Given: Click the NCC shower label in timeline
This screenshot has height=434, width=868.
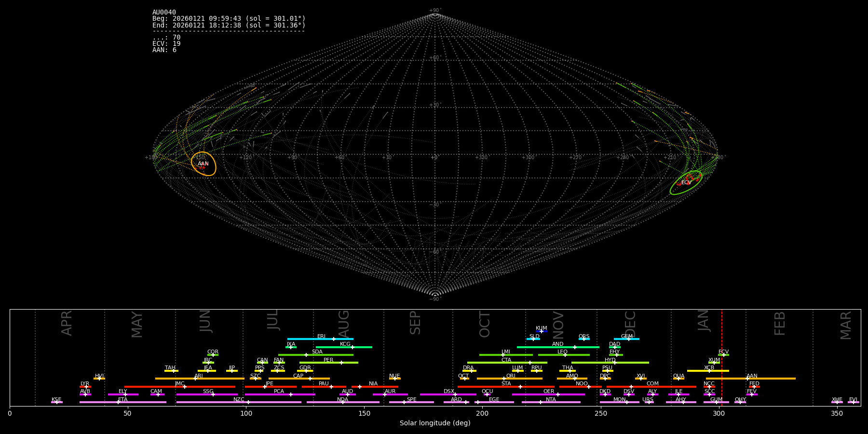Looking at the screenshot, I should [709, 384].
